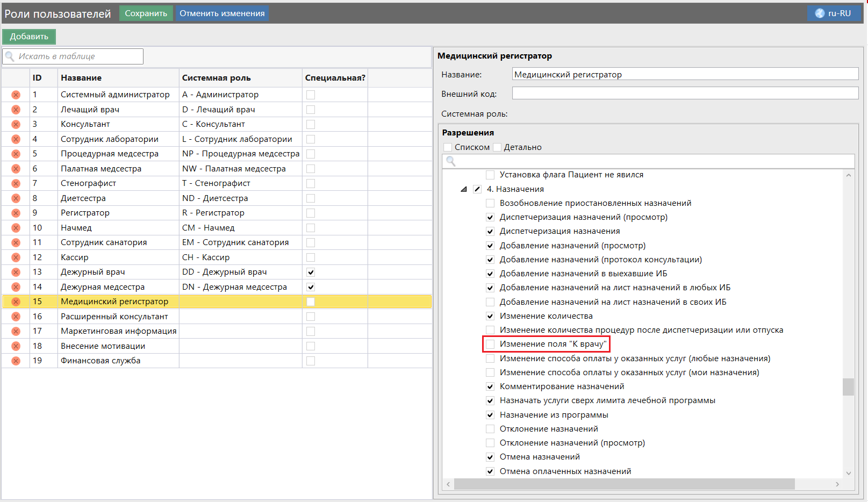Select the Детально view option
The height and width of the screenshot is (502, 868).
[497, 147]
